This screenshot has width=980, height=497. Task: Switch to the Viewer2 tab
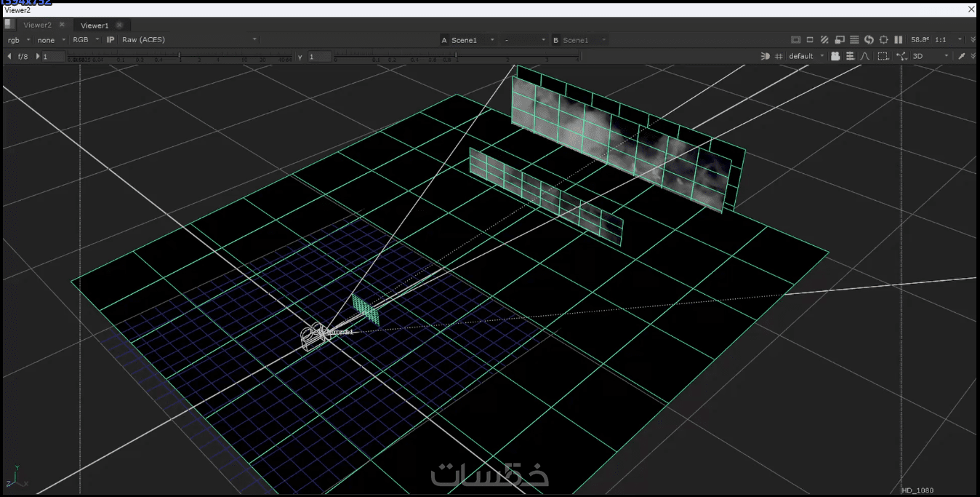38,25
